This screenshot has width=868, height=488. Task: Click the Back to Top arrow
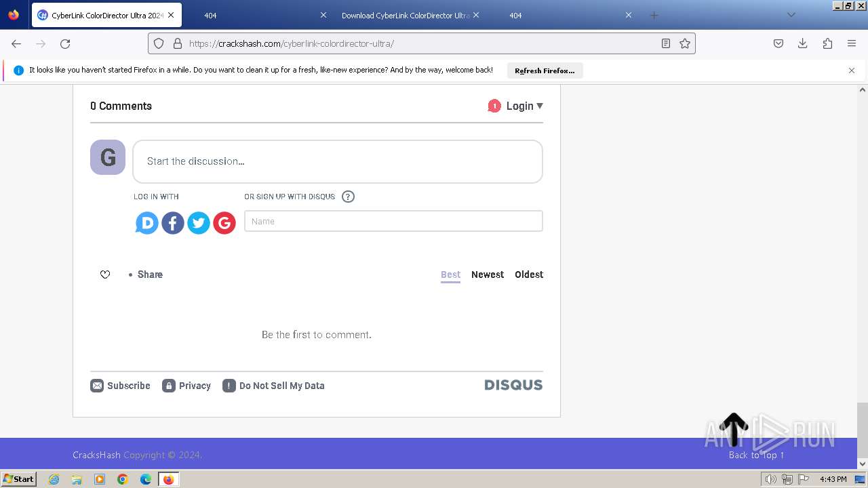(x=734, y=429)
